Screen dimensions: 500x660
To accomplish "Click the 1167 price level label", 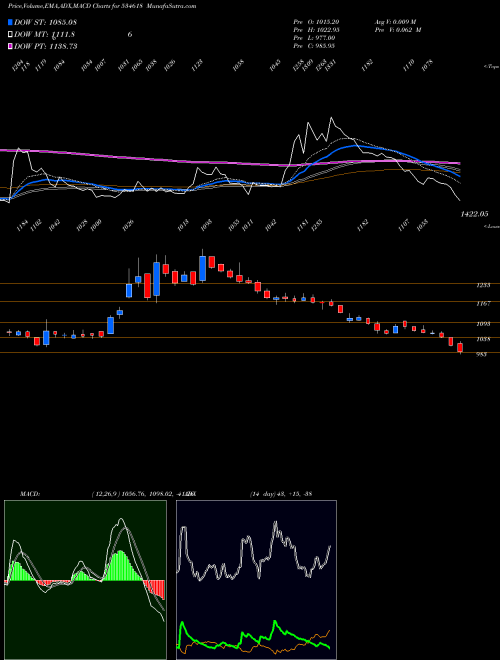I will 483,303.
